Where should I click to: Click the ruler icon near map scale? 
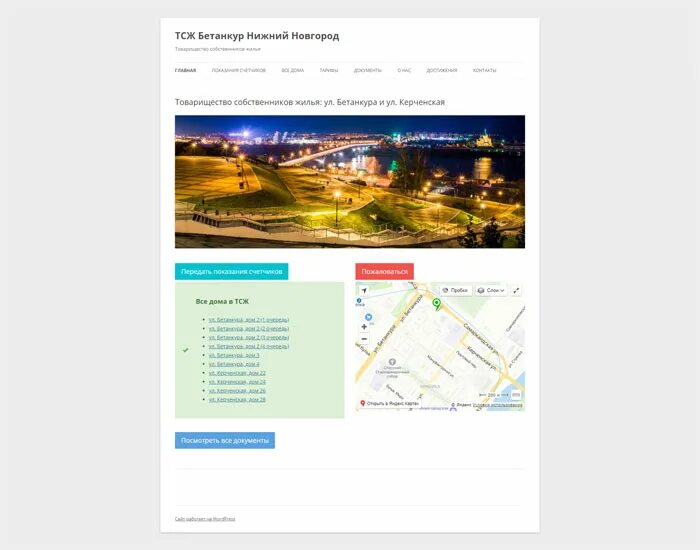point(516,395)
